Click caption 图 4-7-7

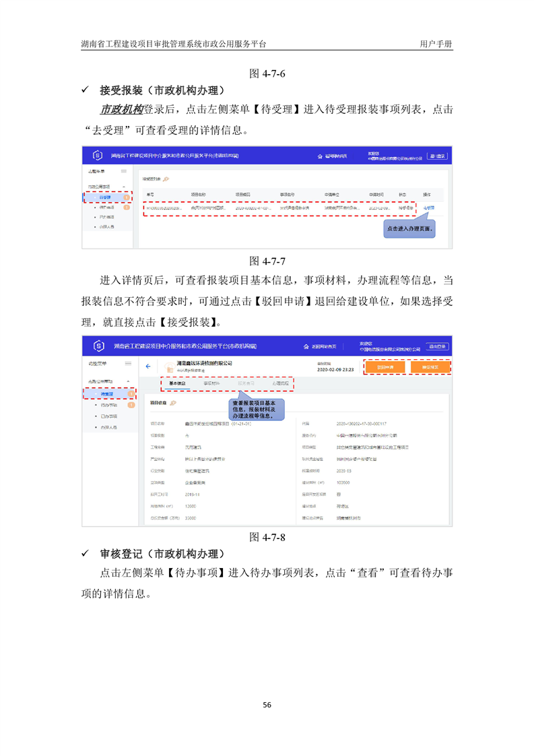(x=267, y=261)
